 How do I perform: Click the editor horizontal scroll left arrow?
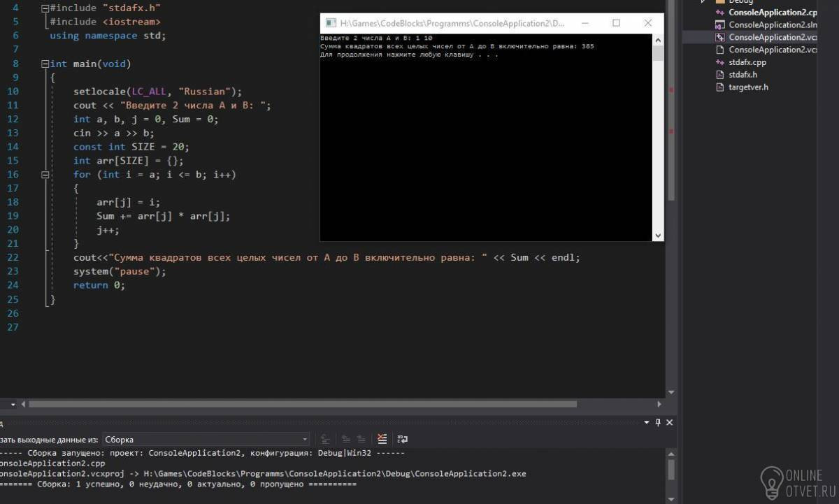click(22, 404)
